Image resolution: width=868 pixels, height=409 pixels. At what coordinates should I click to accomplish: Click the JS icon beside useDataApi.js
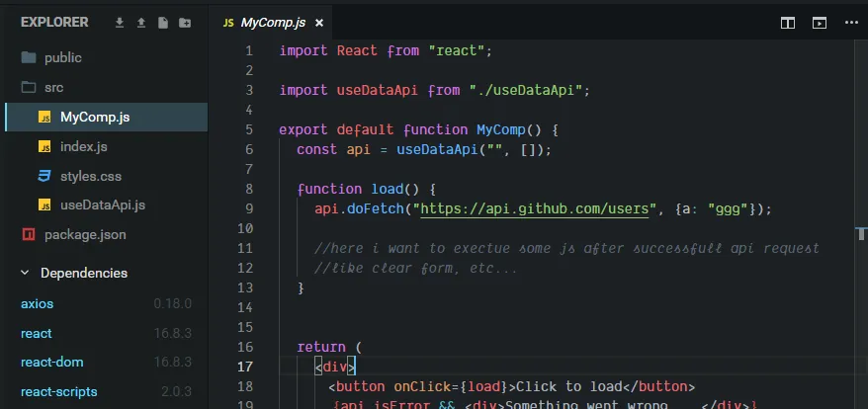[44, 205]
